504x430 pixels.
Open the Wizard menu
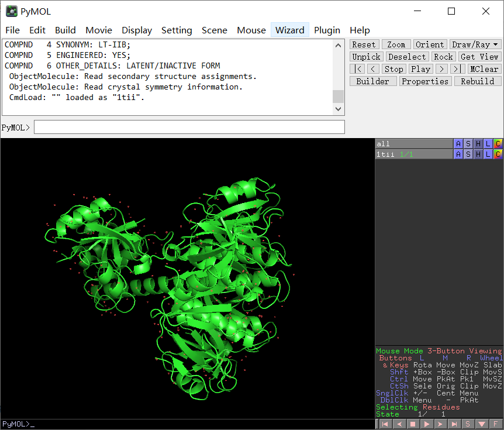289,30
